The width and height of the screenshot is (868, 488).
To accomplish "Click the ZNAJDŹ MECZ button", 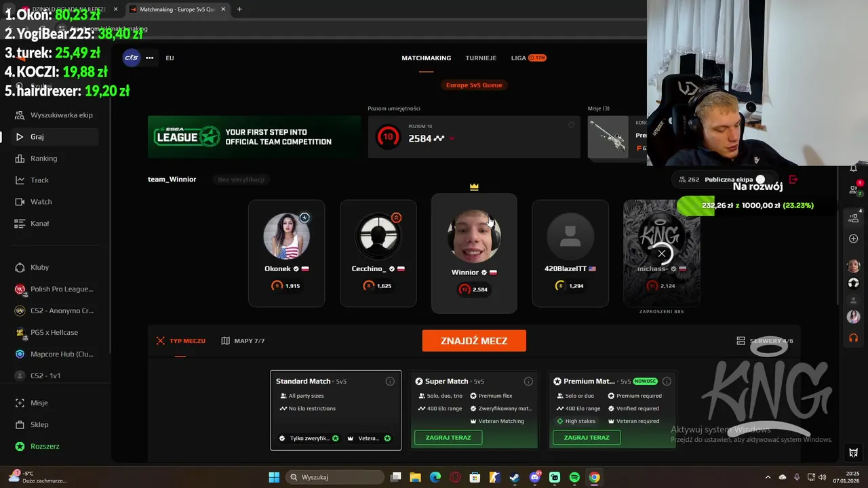I will click(x=474, y=341).
